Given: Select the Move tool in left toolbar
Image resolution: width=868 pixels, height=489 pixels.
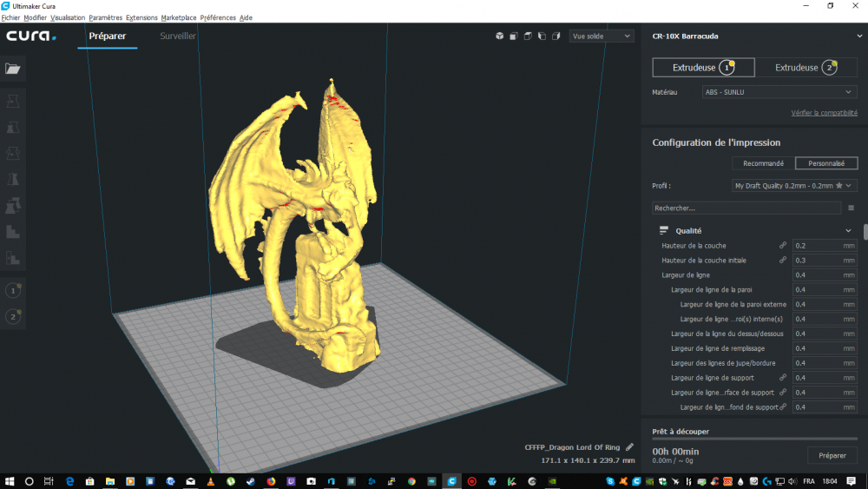Looking at the screenshot, I should coord(13,101).
